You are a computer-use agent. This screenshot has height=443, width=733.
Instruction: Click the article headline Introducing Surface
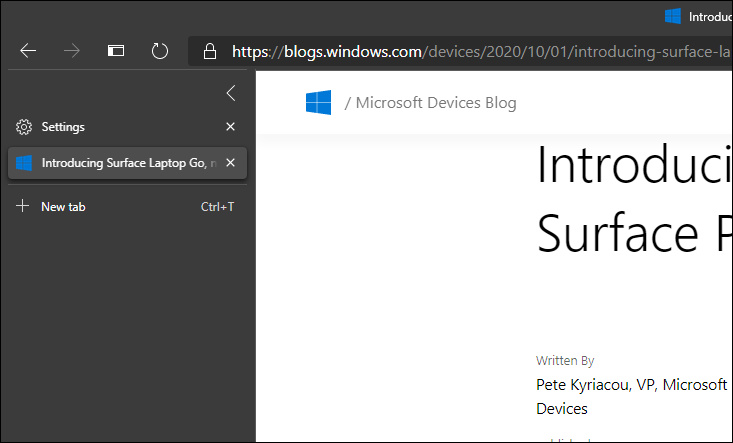click(634, 199)
